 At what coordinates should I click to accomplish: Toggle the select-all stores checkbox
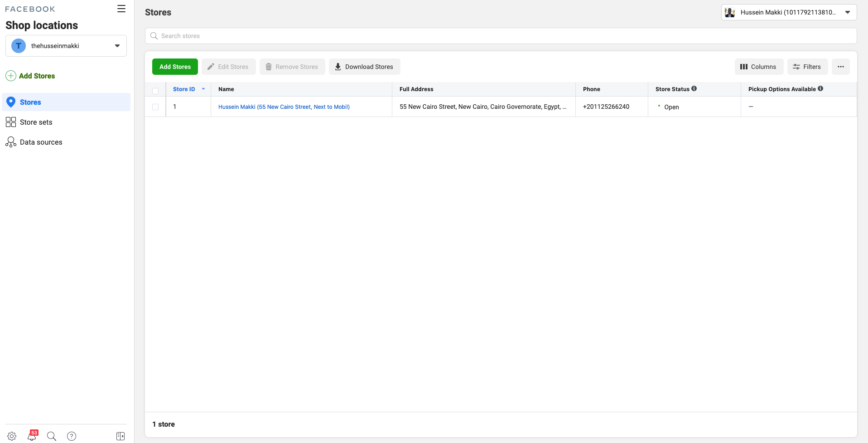tap(155, 91)
